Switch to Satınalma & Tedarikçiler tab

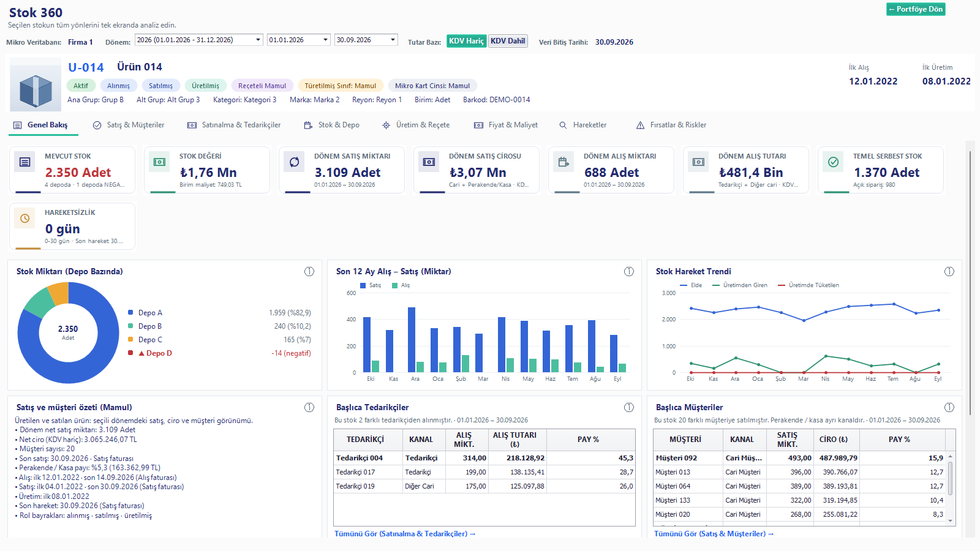click(x=234, y=125)
